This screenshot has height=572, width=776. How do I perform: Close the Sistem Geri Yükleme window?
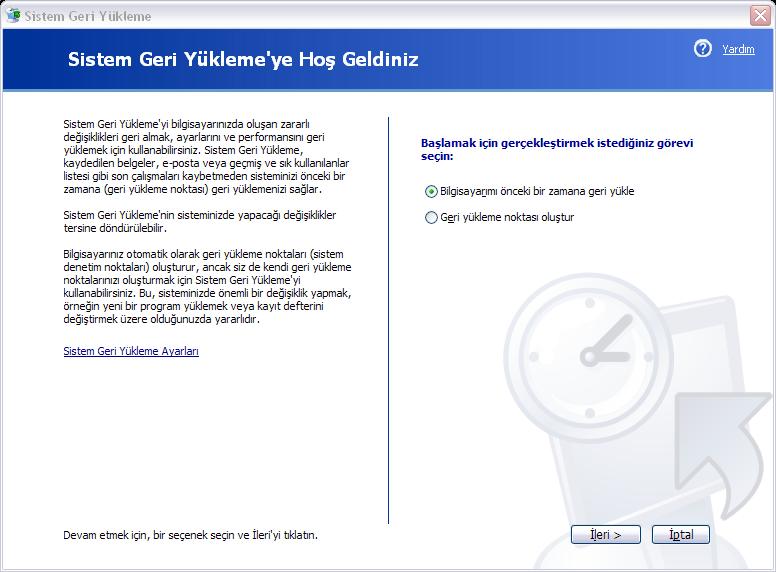coord(760,16)
